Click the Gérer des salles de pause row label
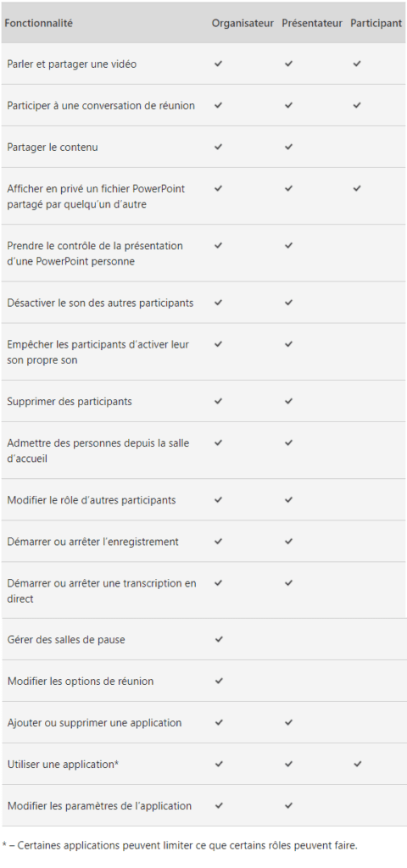 pyautogui.click(x=66, y=639)
